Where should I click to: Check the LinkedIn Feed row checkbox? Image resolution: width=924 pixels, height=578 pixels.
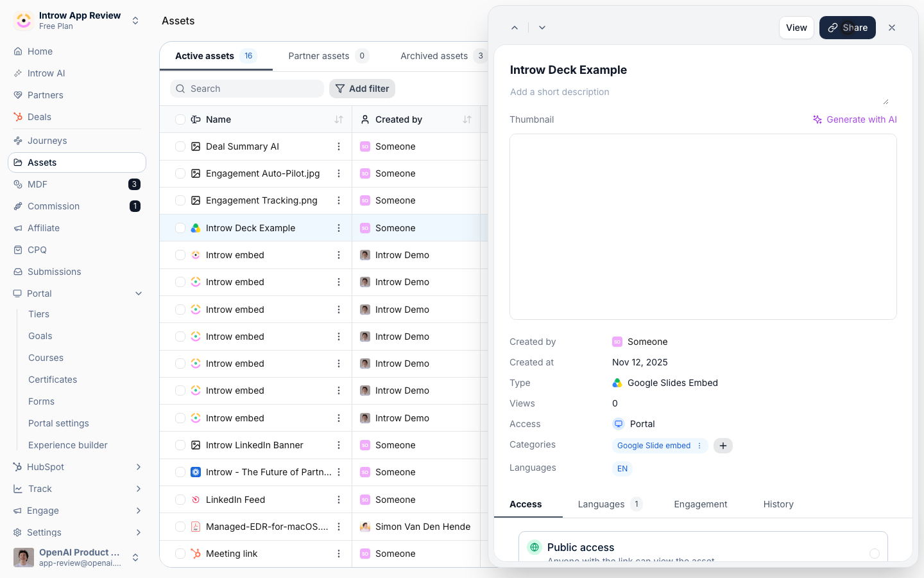coord(180,500)
